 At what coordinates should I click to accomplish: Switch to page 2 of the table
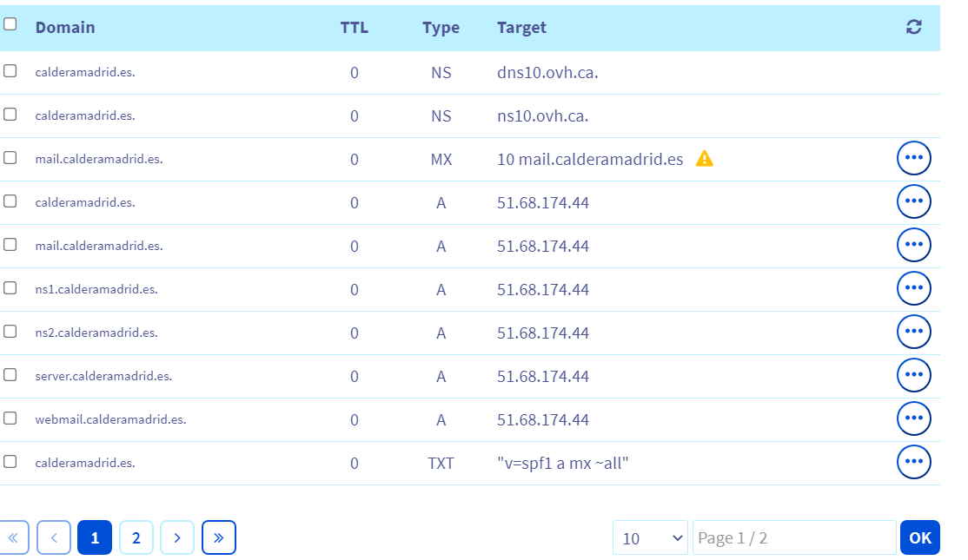pos(136,537)
